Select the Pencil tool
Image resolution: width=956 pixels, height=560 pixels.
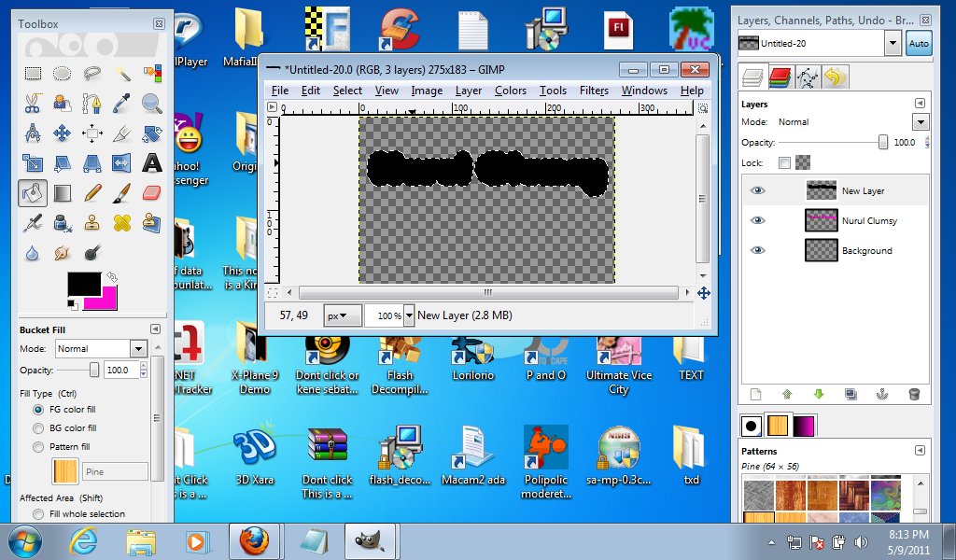[x=92, y=193]
